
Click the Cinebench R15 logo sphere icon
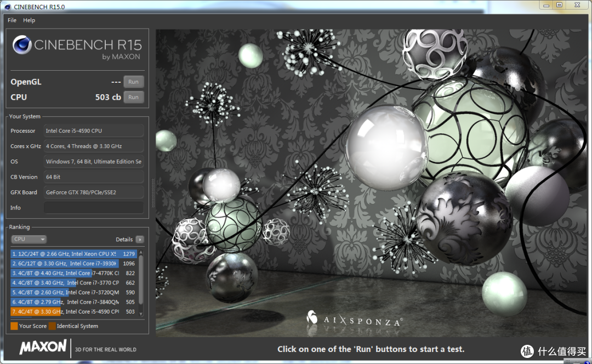[22, 44]
